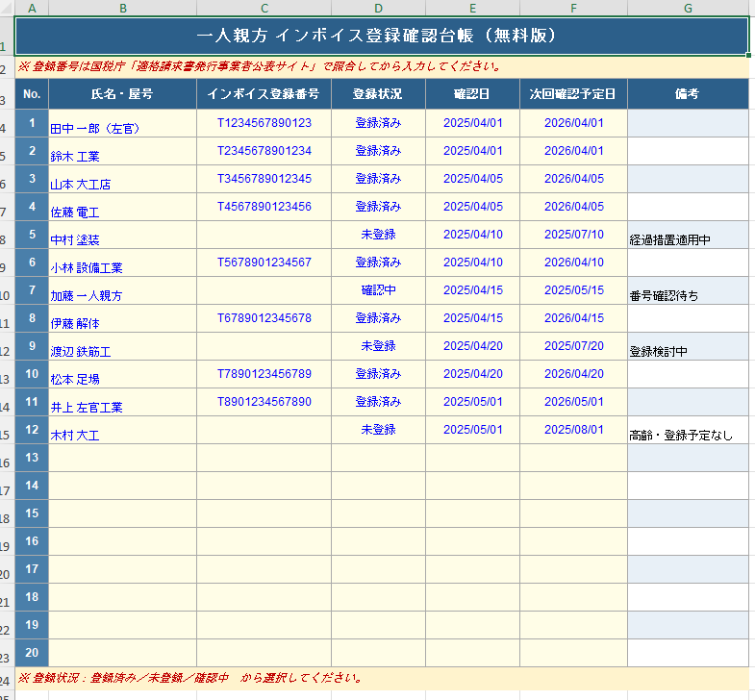Click the empty name cell beside No. 13
Screen dimensions: 755x700
(x=122, y=458)
